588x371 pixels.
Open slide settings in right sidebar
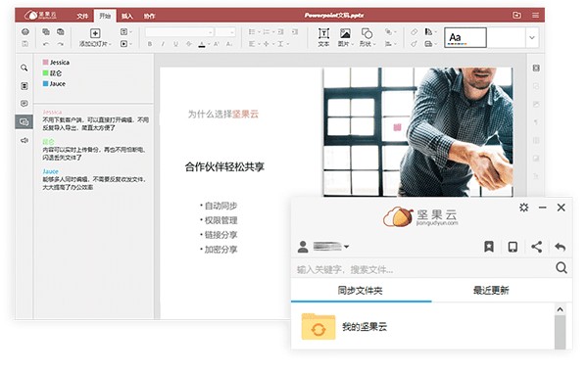[536, 68]
